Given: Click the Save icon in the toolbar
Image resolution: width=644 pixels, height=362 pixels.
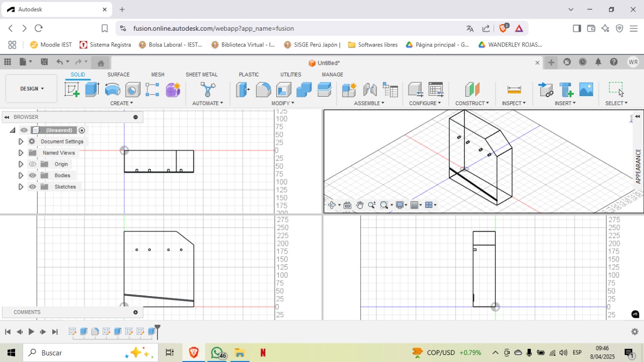Looking at the screenshot, I should click(x=44, y=62).
